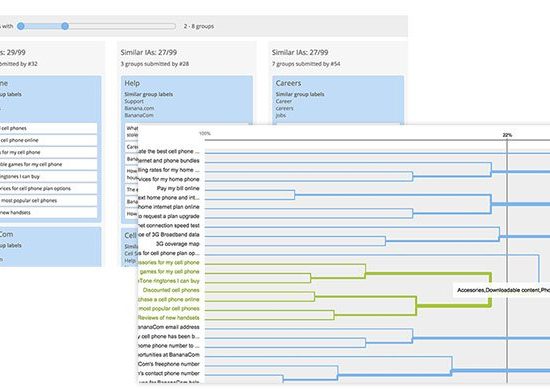Select the 'new handsets' card item
Image resolution: width=550 pixels, height=389 pixels.
coord(48,213)
